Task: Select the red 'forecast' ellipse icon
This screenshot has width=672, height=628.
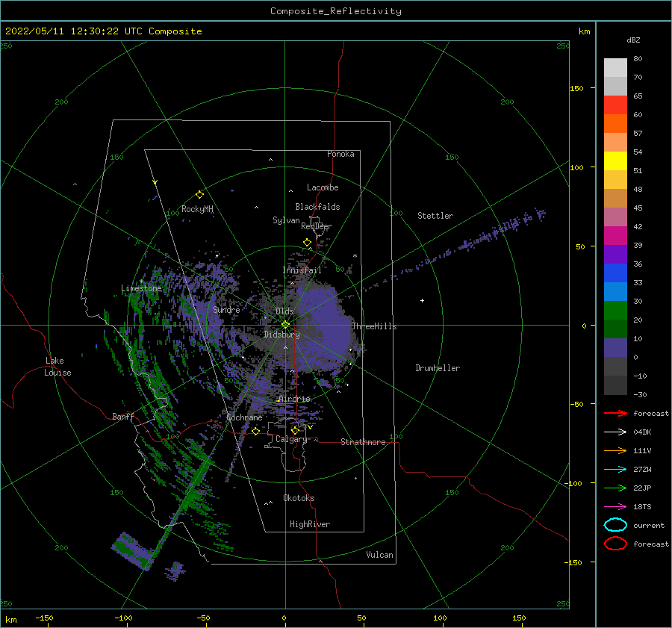Action: click(x=615, y=544)
